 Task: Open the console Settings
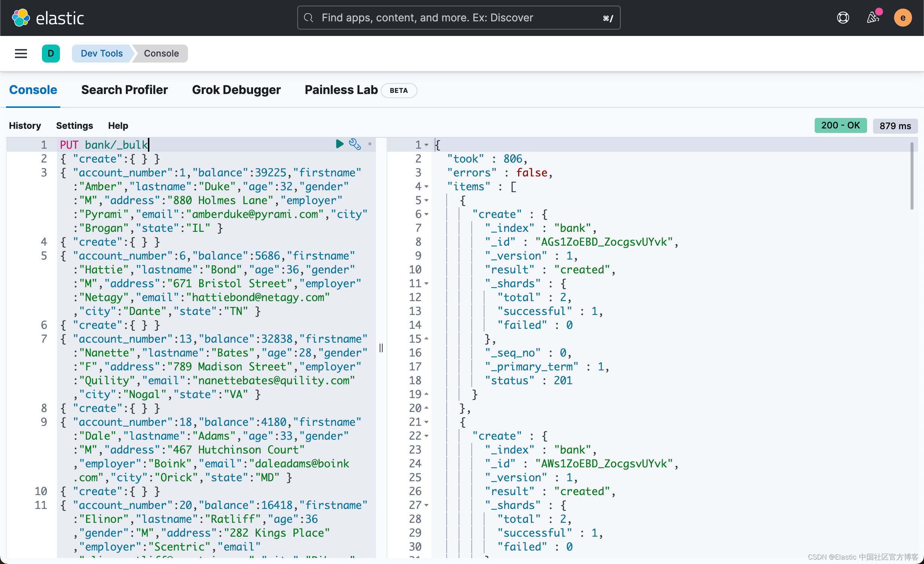coord(74,125)
